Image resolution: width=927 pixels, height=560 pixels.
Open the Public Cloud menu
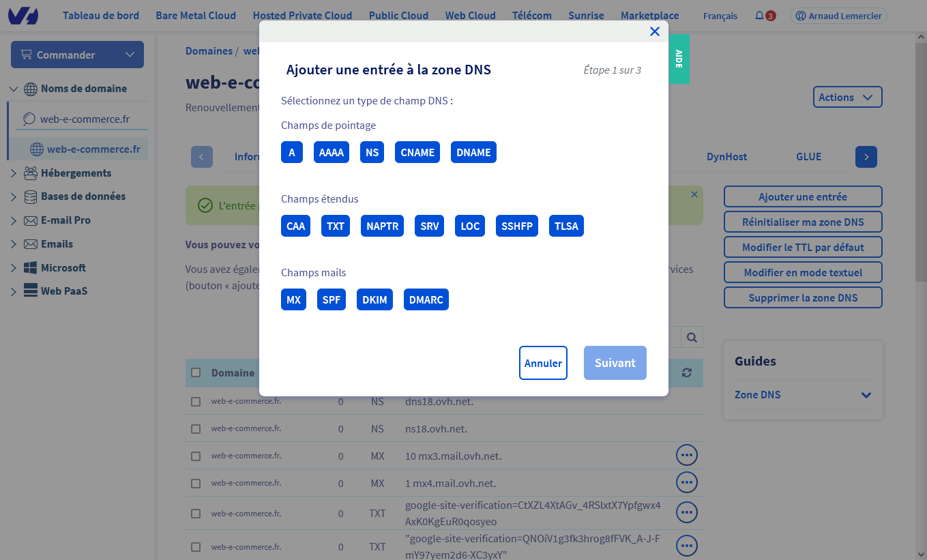pos(398,16)
